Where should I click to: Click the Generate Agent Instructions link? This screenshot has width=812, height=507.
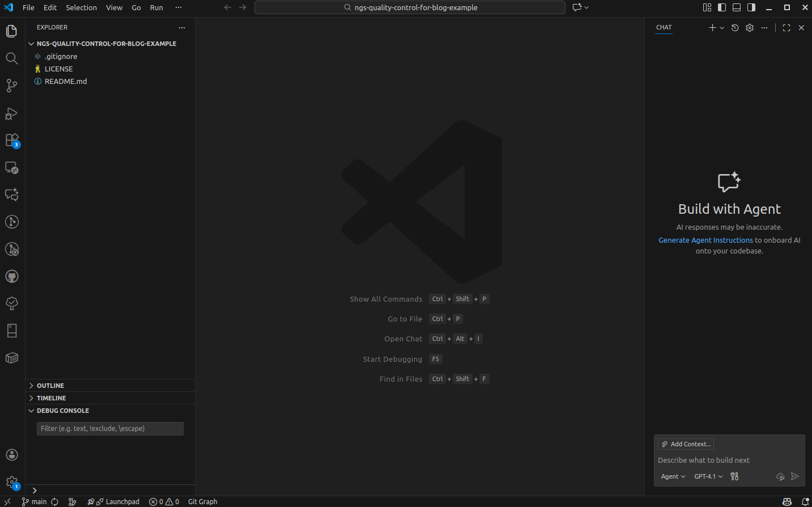coord(705,240)
